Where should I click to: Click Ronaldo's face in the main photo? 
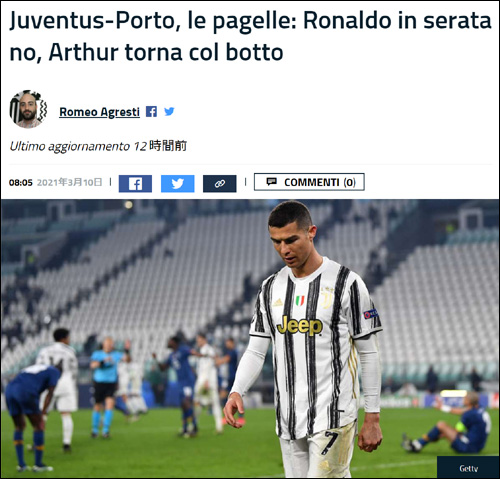pos(291,239)
